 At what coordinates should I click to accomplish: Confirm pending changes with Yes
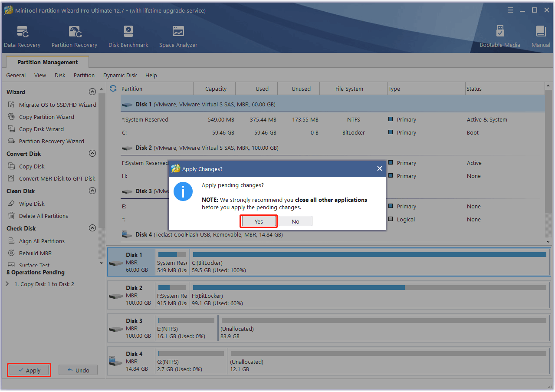coord(258,221)
